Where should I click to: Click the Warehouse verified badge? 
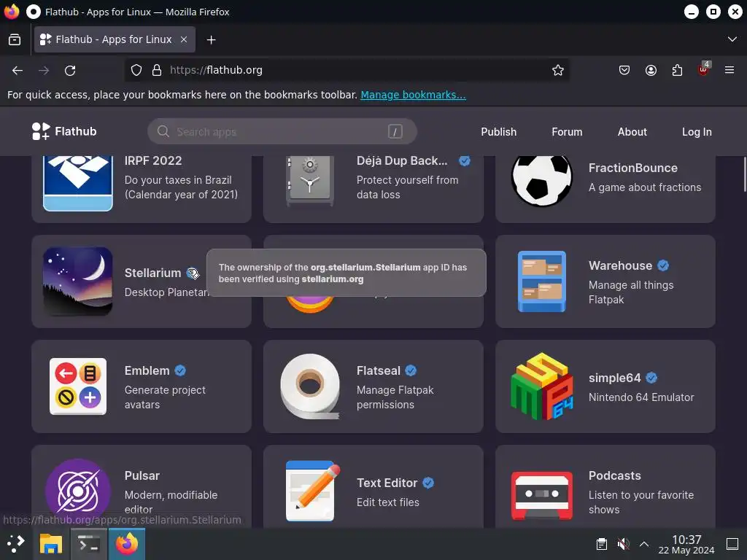(x=662, y=265)
